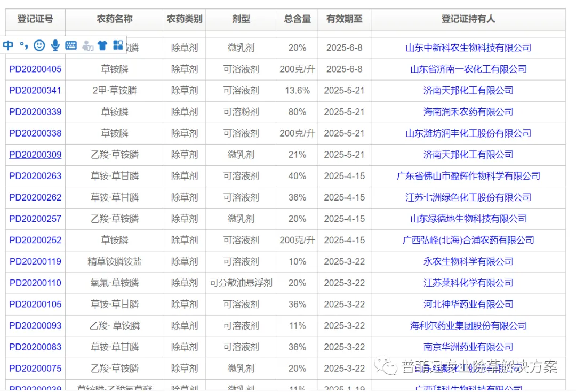Open holder 山东绿德地生物科技有限公司

coord(468,219)
